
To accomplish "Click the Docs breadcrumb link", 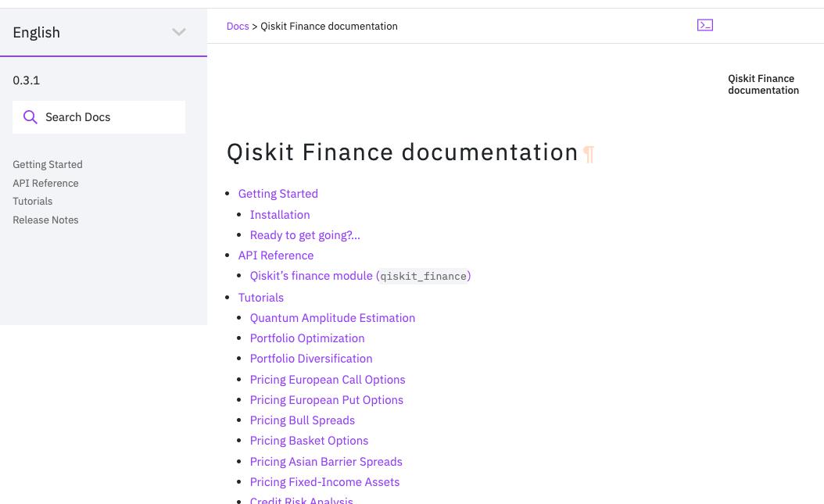I will [238, 27].
